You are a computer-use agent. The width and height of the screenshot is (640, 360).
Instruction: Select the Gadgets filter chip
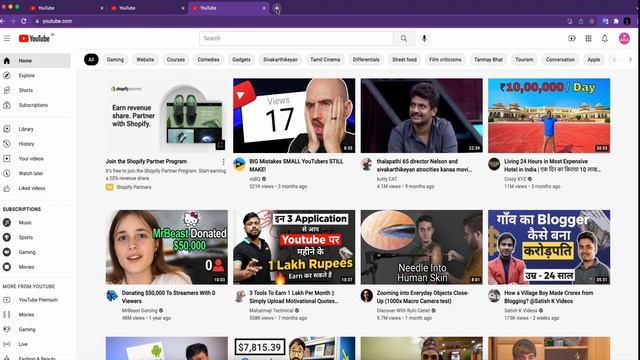pos(241,60)
